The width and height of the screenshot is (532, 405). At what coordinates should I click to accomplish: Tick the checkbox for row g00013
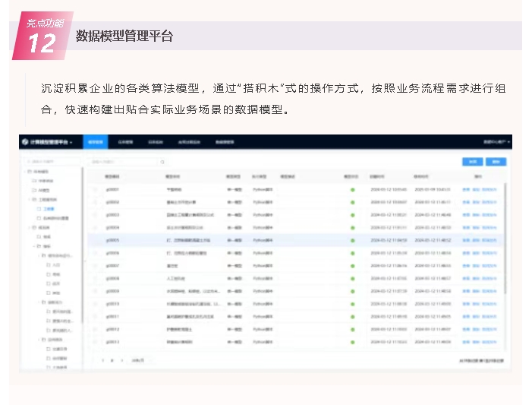[x=96, y=341]
